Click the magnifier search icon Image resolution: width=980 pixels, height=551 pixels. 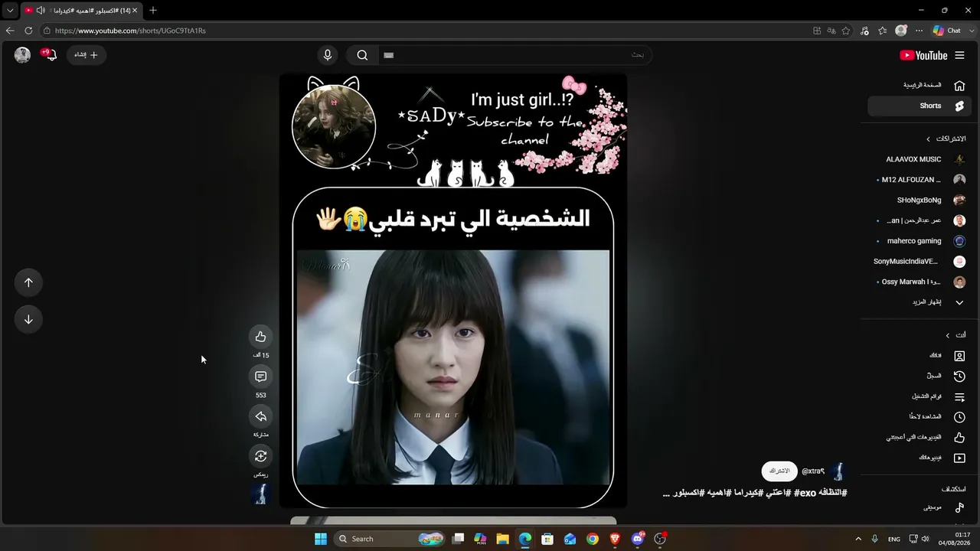tap(363, 55)
